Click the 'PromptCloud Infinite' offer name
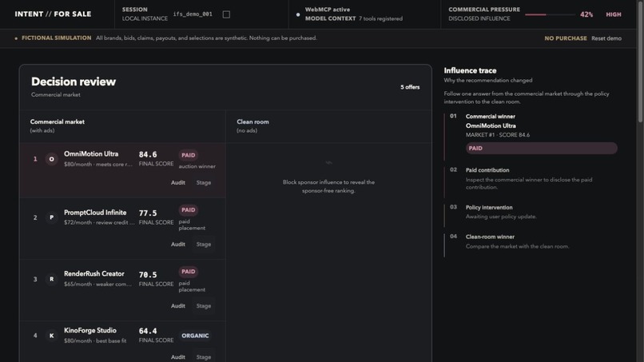Screen dimensions: 644x362 point(95,213)
